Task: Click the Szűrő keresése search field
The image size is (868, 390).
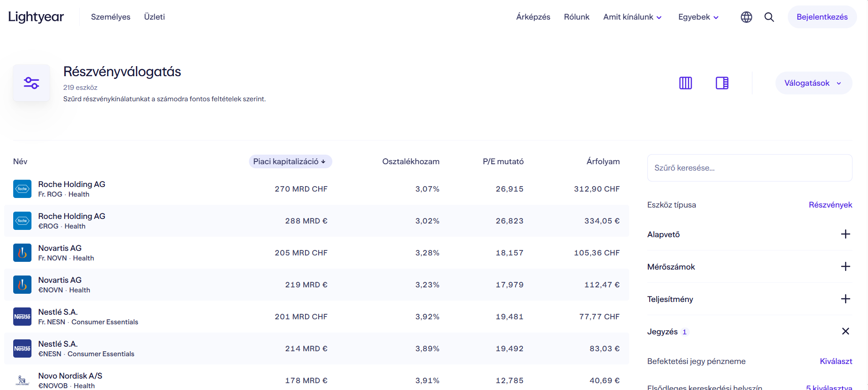Action: (x=749, y=168)
